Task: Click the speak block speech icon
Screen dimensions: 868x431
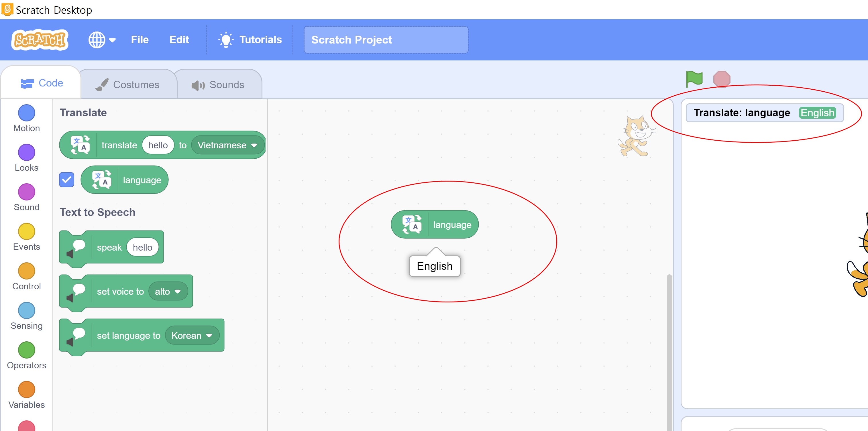Action: click(x=76, y=249)
